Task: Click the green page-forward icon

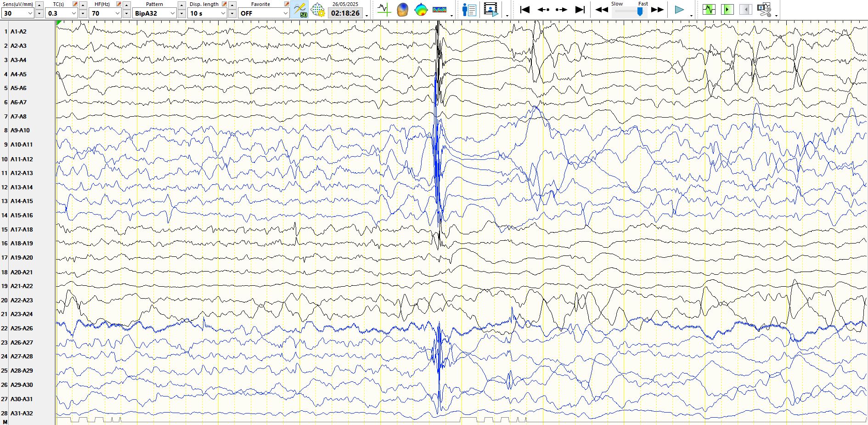Action: (x=727, y=9)
